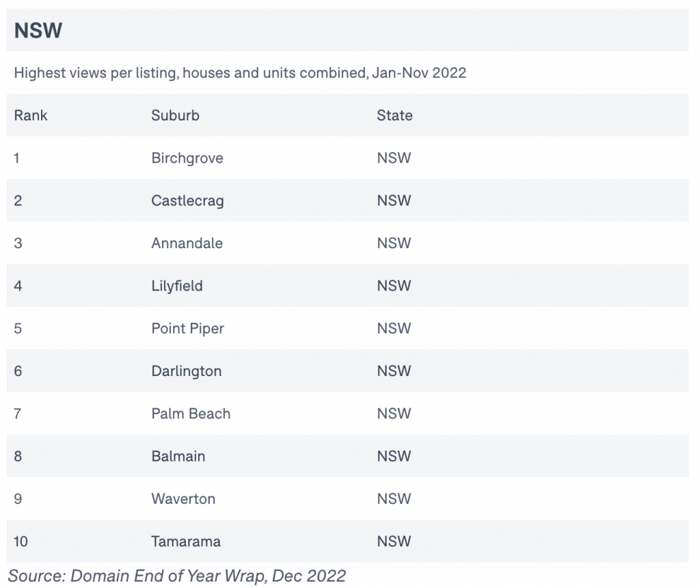This screenshot has height=588, width=700.
Task: Click the Balmain suburb cell
Action: pos(178,456)
